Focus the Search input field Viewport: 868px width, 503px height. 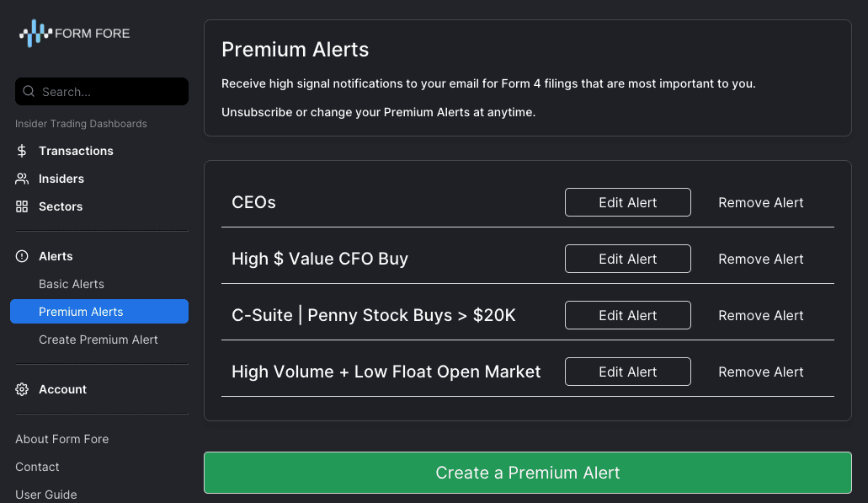pos(102,91)
